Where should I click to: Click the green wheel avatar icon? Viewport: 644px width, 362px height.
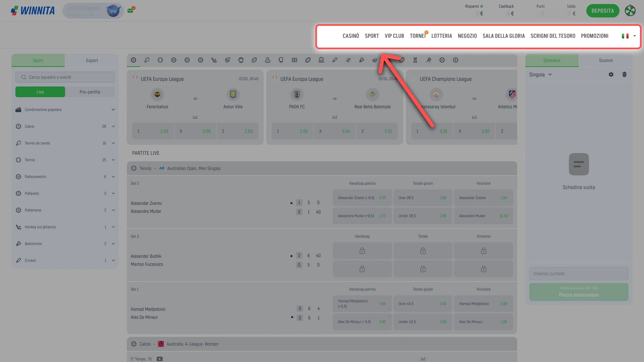630,11
